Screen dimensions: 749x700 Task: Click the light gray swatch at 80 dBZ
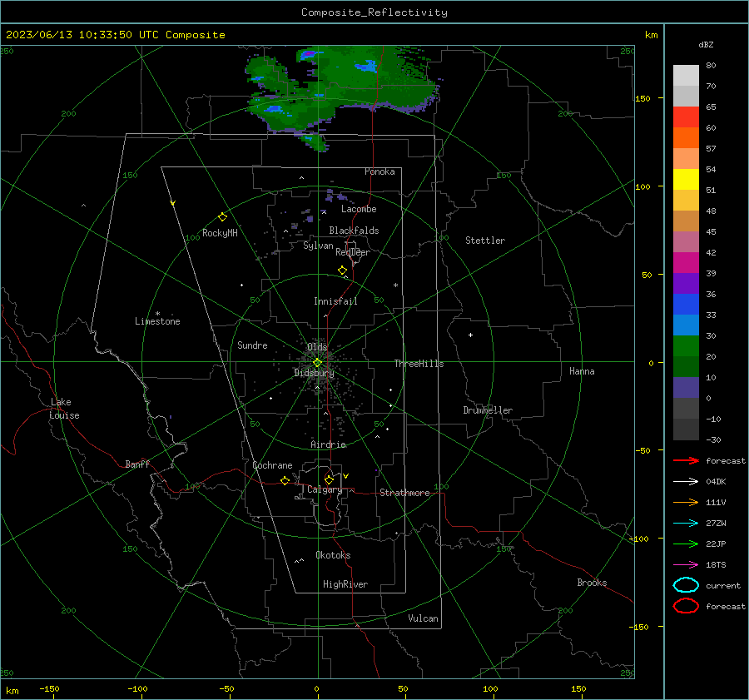pyautogui.click(x=686, y=75)
